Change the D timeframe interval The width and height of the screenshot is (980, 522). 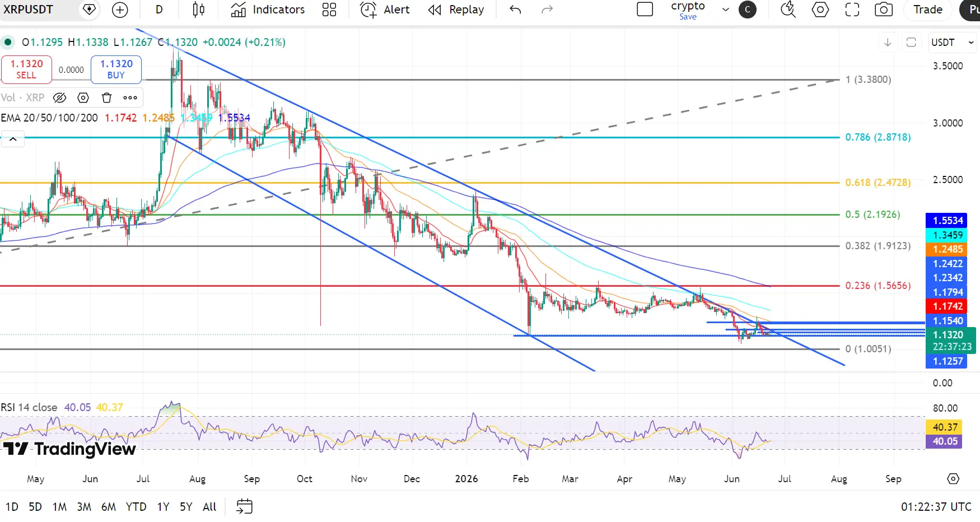(159, 10)
